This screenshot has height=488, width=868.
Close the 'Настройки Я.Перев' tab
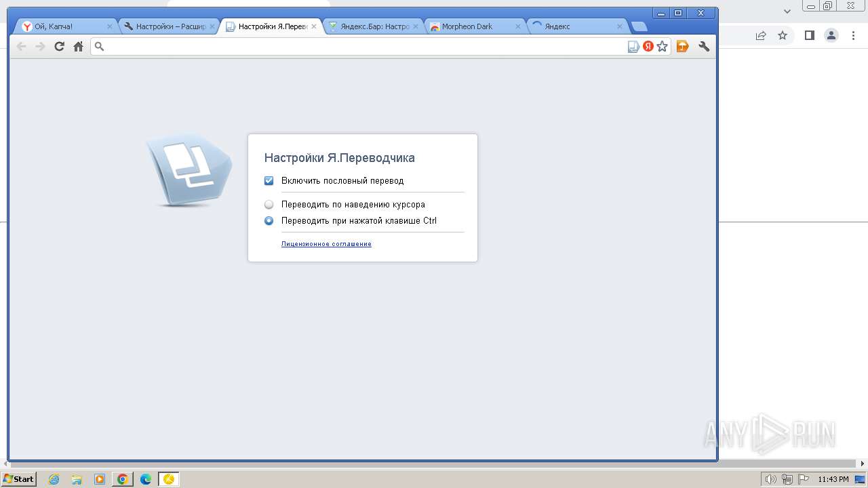point(313,26)
